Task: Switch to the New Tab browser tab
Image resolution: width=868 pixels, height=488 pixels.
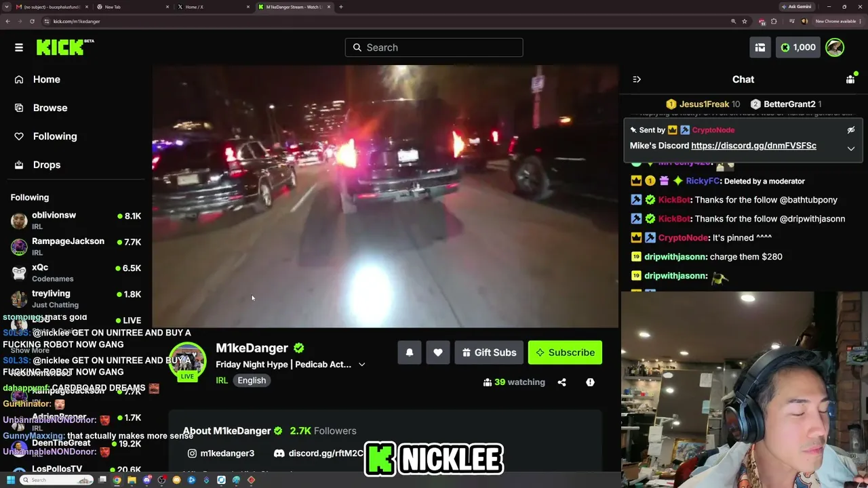Action: (132, 7)
